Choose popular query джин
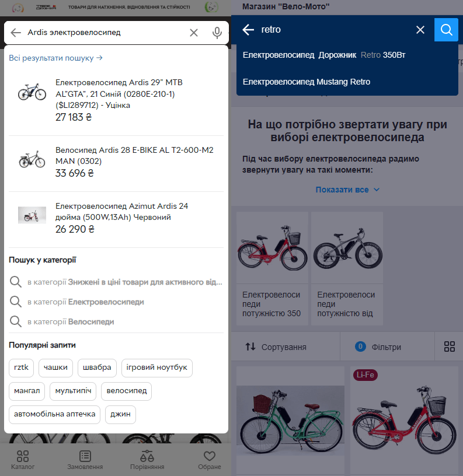Screen dimensions: 463x476 tap(120, 414)
